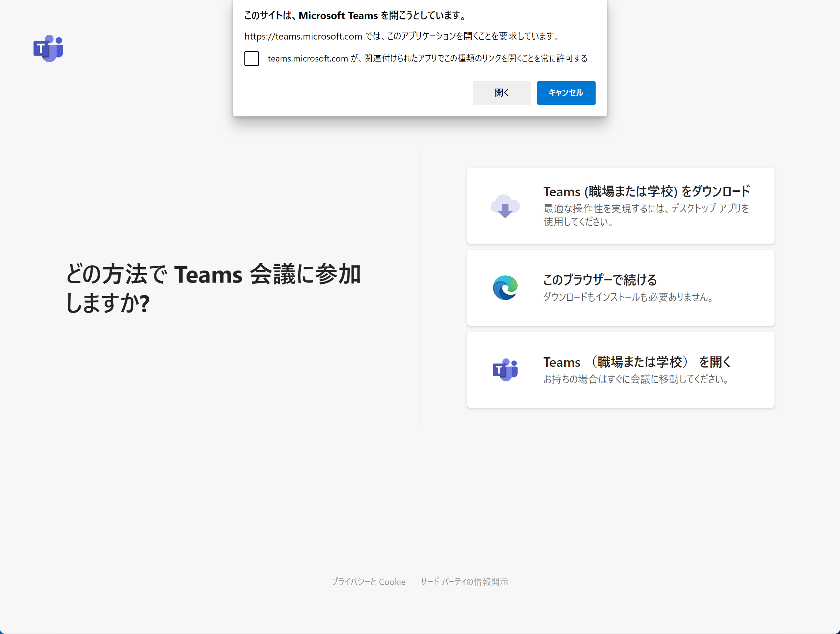Click the cloud download icon on the download card

(505, 206)
